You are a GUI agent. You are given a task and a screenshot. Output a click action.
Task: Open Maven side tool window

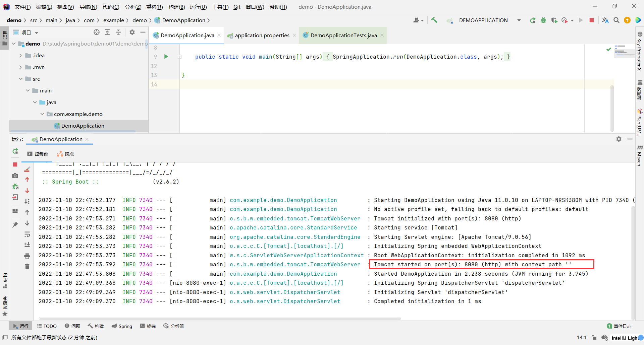640,155
